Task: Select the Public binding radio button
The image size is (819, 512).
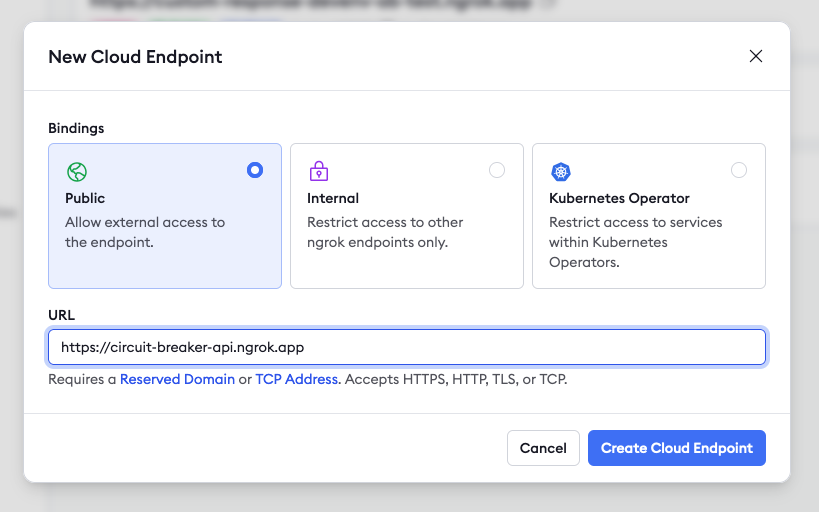Action: pyautogui.click(x=255, y=170)
